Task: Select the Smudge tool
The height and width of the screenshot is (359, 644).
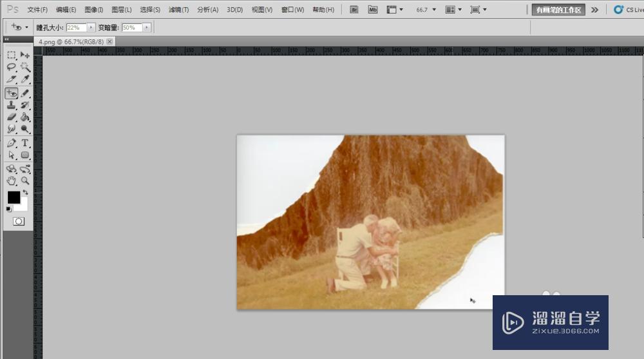Action: pyautogui.click(x=12, y=129)
